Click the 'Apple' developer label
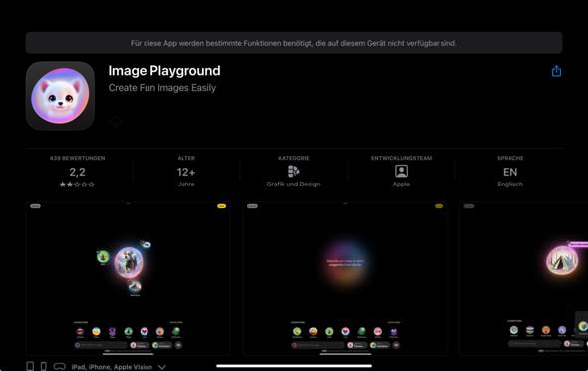 tap(401, 185)
